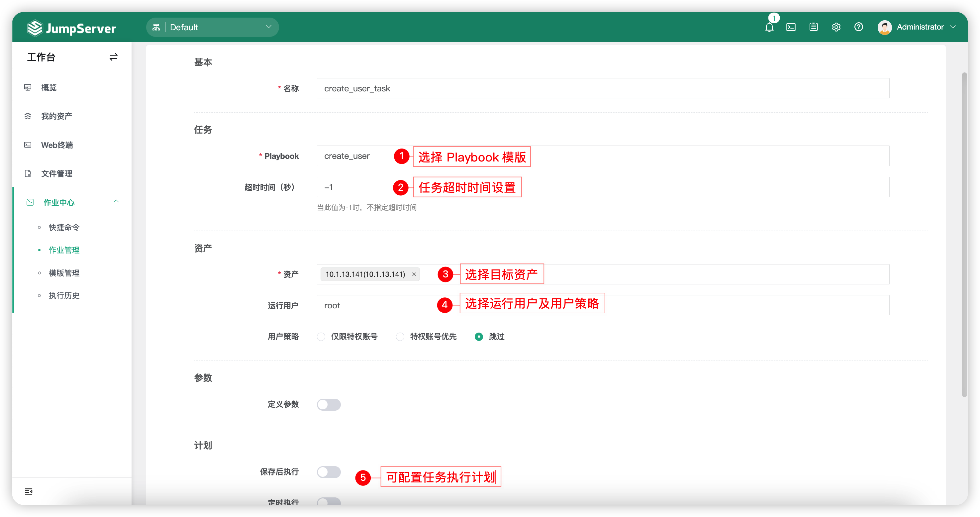The height and width of the screenshot is (517, 980).
Task: Click the 名称 input with create_user_task
Action: tap(603, 88)
